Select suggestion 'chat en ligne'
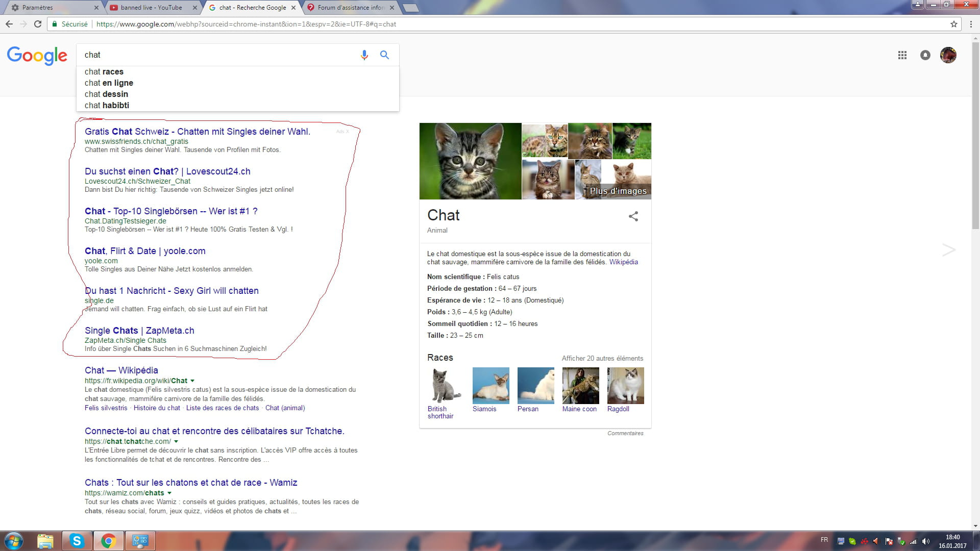Screen dimensions: 980x551 [237, 83]
